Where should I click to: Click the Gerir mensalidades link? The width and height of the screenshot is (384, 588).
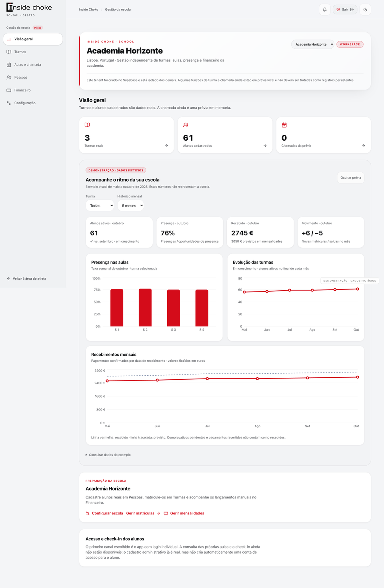point(184,513)
